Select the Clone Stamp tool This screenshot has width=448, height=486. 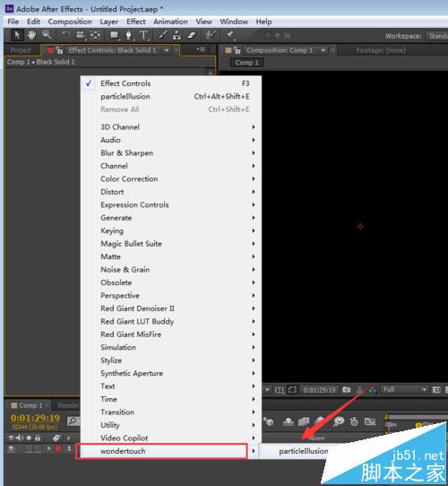(177, 35)
